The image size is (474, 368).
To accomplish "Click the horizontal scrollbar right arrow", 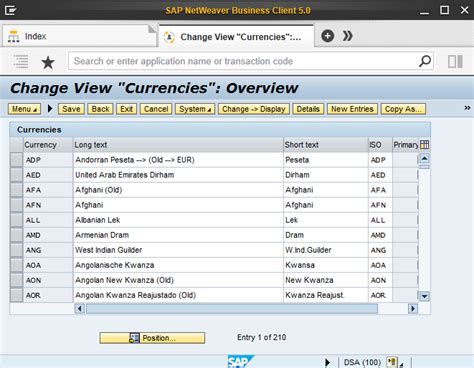I will click(413, 309).
